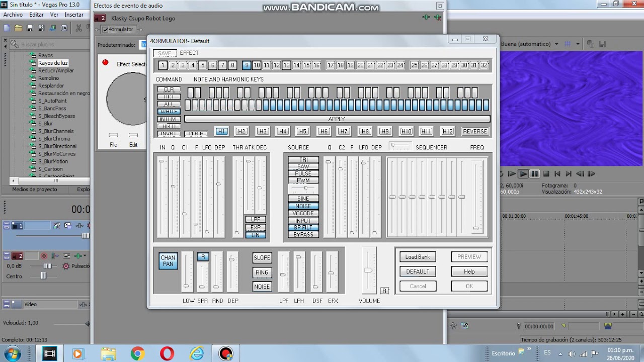The image size is (644, 362).
Task: Click the Pause button in preview window
Action: [534, 174]
